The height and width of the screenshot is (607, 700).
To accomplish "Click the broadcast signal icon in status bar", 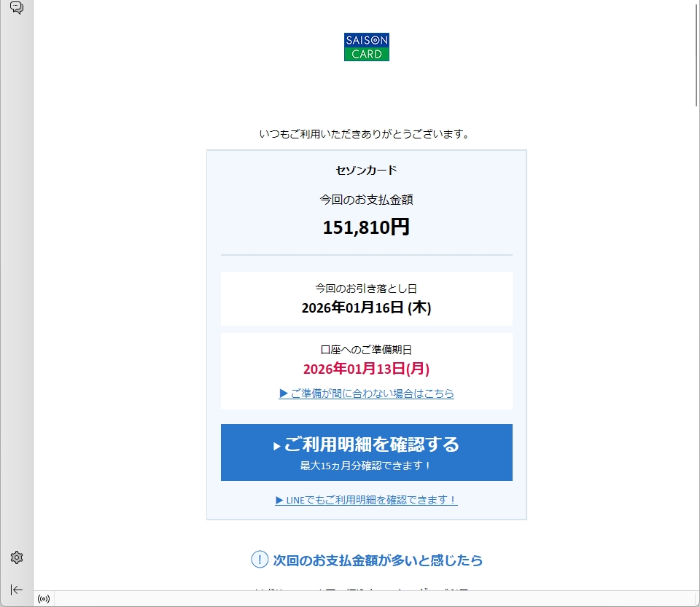I will click(x=44, y=599).
